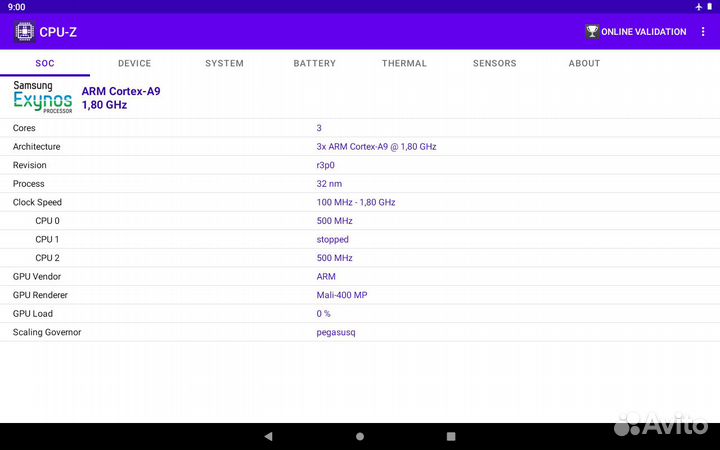Tap the r3p0 revision value
The height and width of the screenshot is (450, 720).
click(x=326, y=165)
